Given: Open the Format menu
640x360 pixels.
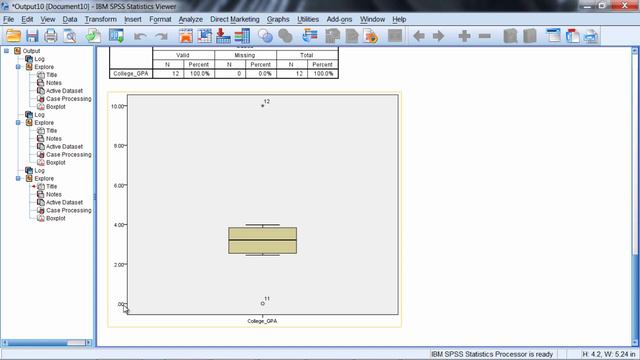Looking at the screenshot, I should (160, 19).
